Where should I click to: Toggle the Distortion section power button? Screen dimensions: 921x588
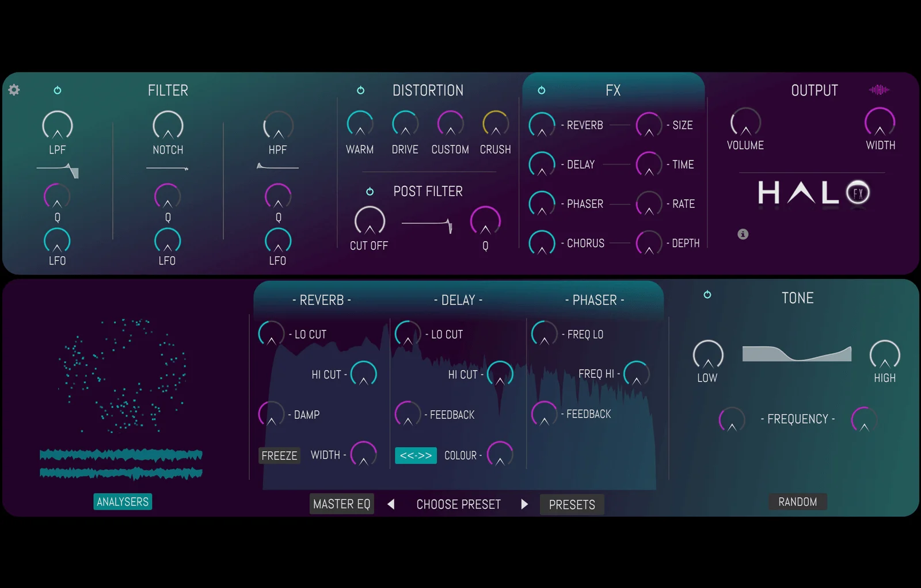tap(361, 90)
